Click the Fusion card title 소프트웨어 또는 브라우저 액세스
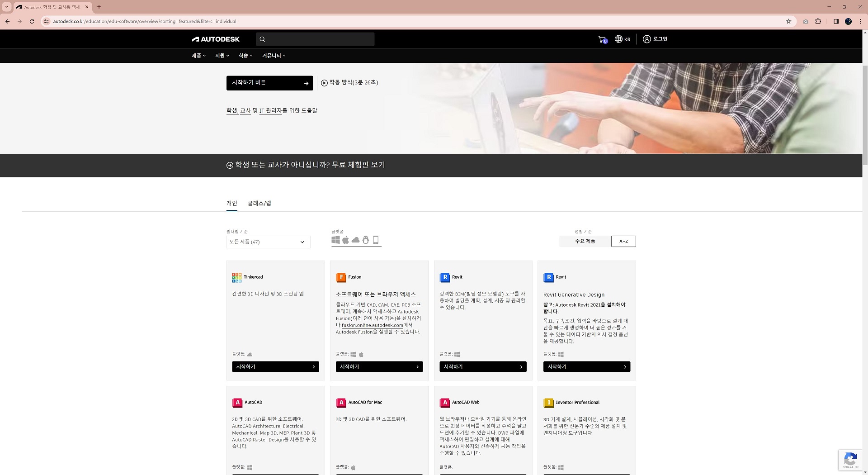The height and width of the screenshot is (475, 868). pyautogui.click(x=376, y=294)
